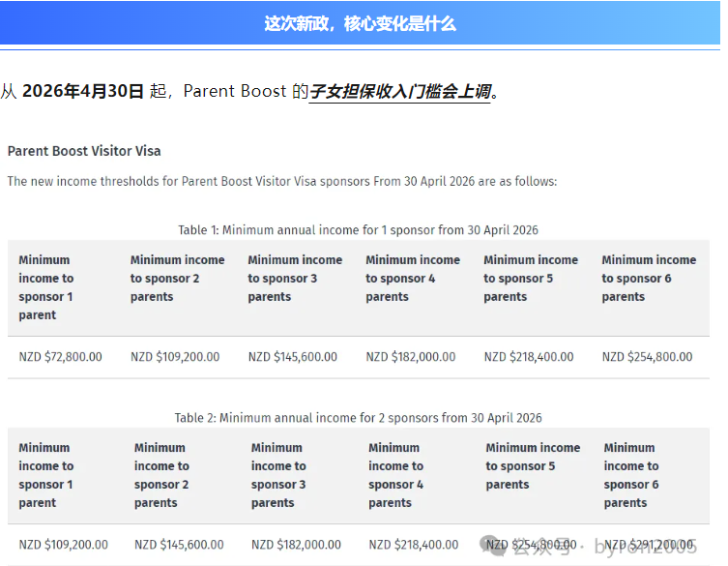Click Table 2 value NZD $182,000.00
Viewport: 728px width, 566px height.
(296, 545)
